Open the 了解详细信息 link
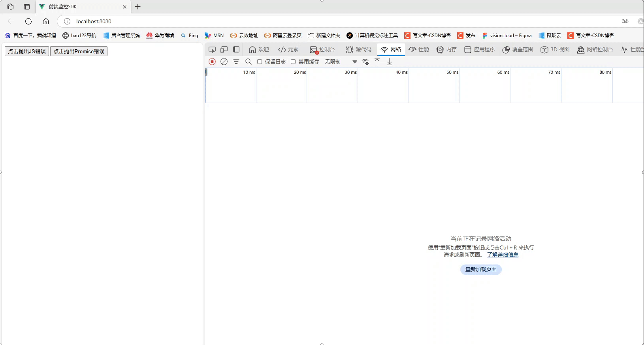Screen dimensions: 644x345 pyautogui.click(x=503, y=255)
